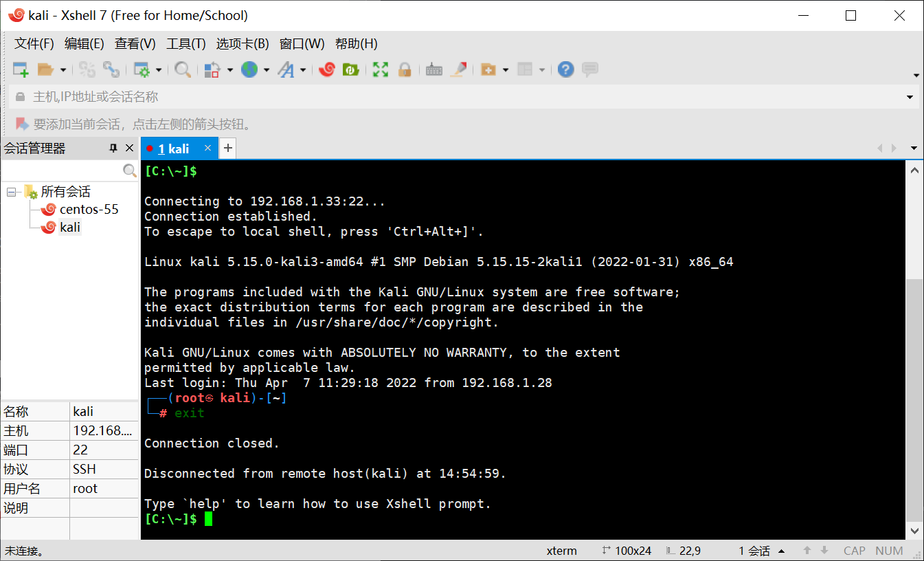Image resolution: width=924 pixels, height=561 pixels.
Task: Click the pane layout toolbar icon
Action: point(525,69)
